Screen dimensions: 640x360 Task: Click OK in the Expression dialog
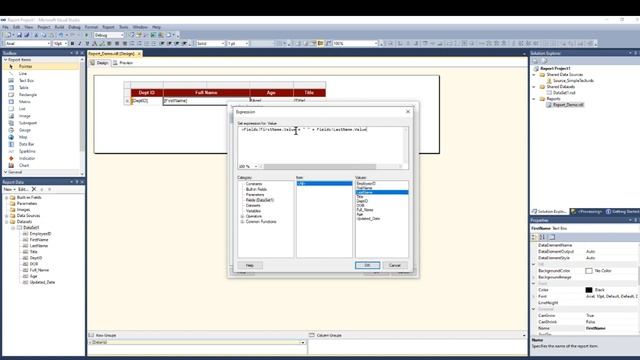pos(367,265)
